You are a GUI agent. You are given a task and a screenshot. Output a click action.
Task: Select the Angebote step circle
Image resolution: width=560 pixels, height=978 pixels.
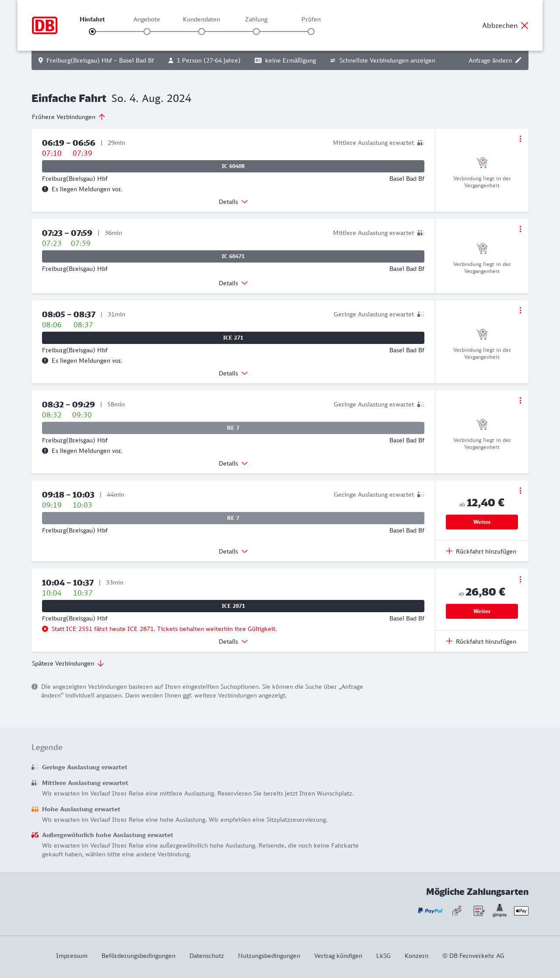pos(147,32)
